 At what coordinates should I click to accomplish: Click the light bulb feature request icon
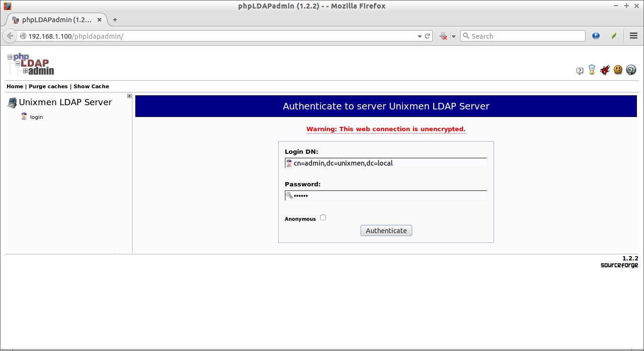coord(592,70)
